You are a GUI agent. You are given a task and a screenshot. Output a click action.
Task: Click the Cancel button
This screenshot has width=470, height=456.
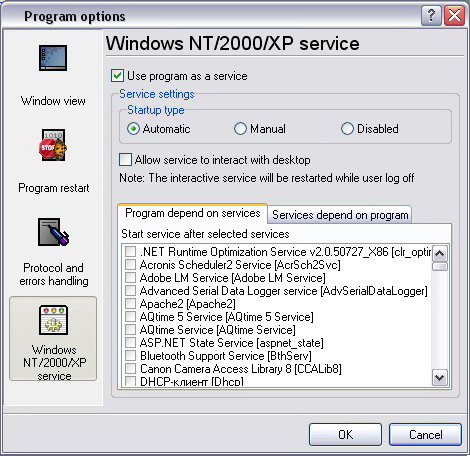click(426, 435)
